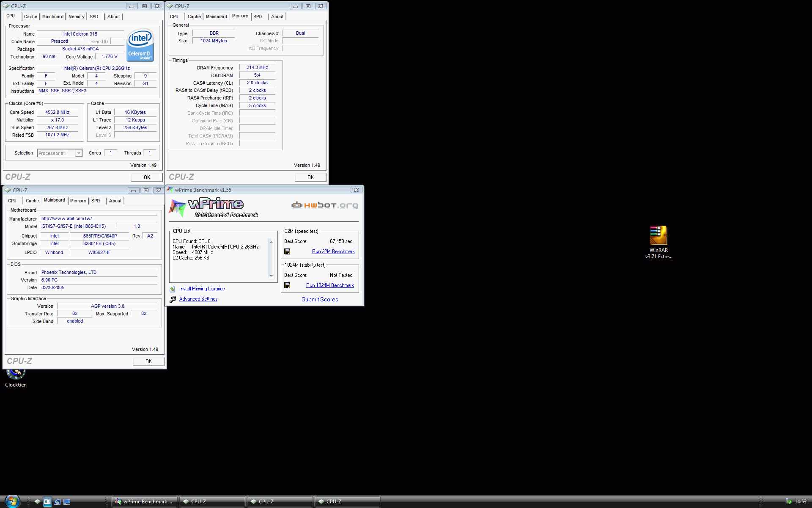
Task: Click OK in the top-left CPU-Z CPU window
Action: (x=147, y=177)
